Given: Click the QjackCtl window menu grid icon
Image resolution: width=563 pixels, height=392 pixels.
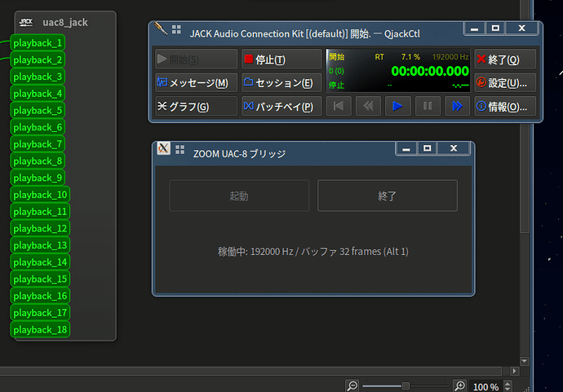Looking at the screenshot, I should coord(176,29).
